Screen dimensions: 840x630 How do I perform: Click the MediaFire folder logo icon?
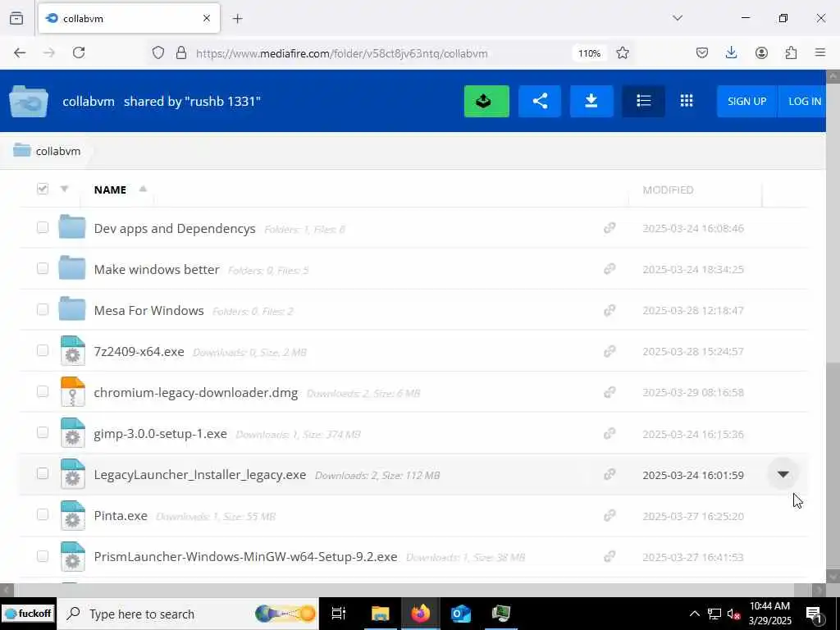pos(29,101)
